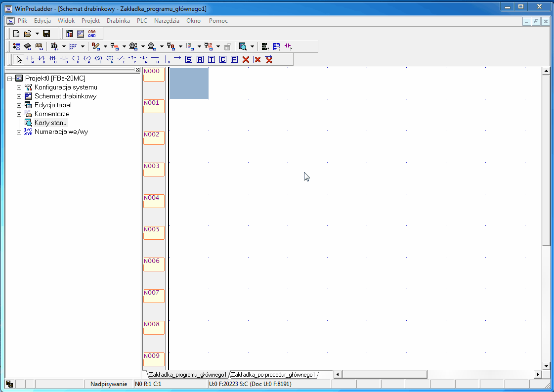The width and height of the screenshot is (554, 392).
Task: Insert falling edge D contact
Action: point(64,59)
